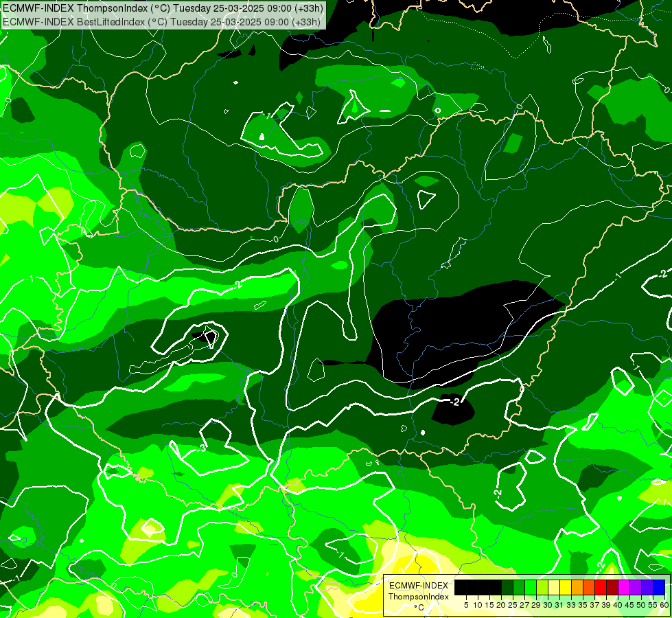This screenshot has width=672, height=618.
Task: Click the legend scale value '5'
Action: click(x=466, y=605)
